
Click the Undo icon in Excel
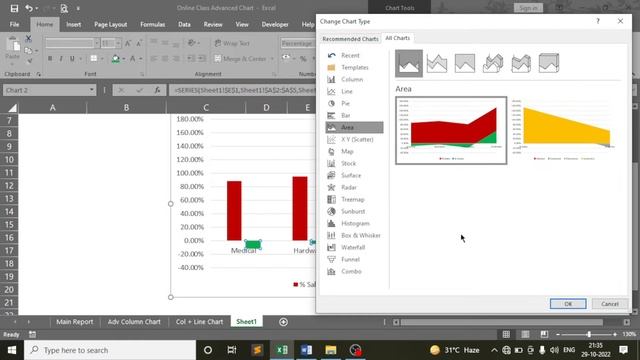pos(29,8)
